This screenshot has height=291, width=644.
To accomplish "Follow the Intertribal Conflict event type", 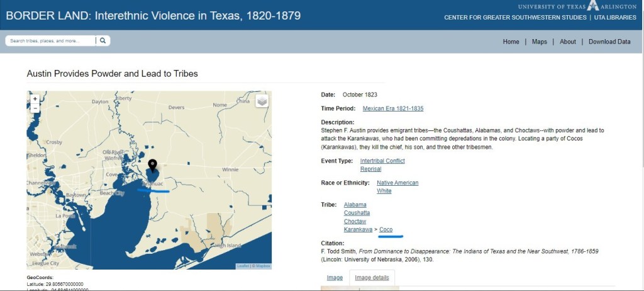I will click(382, 161).
